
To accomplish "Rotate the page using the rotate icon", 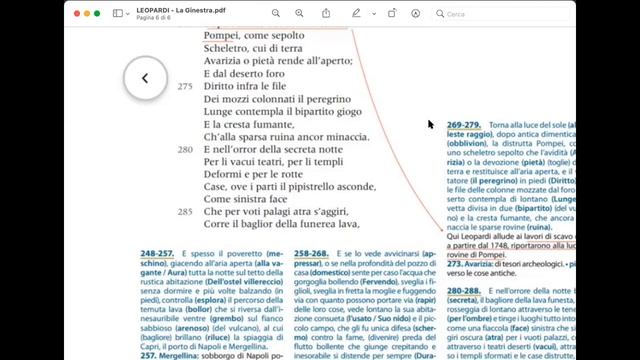I will 392,13.
